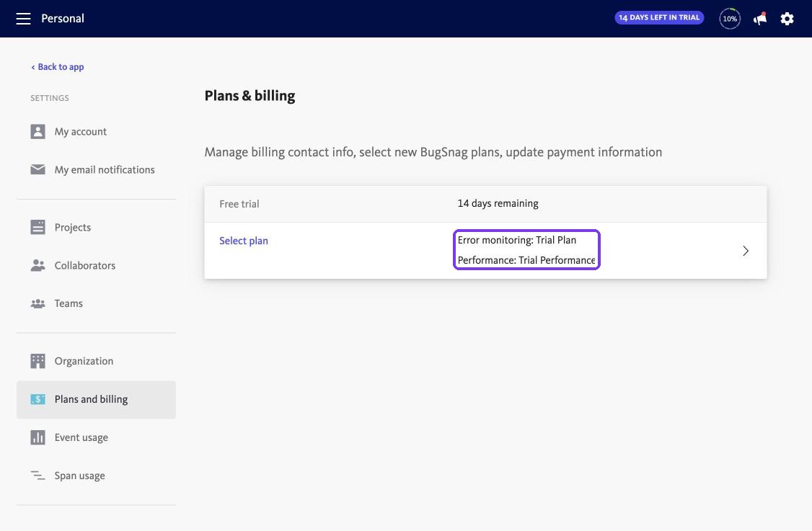Expand plan row with right chevron
The image size is (812, 531).
746,251
